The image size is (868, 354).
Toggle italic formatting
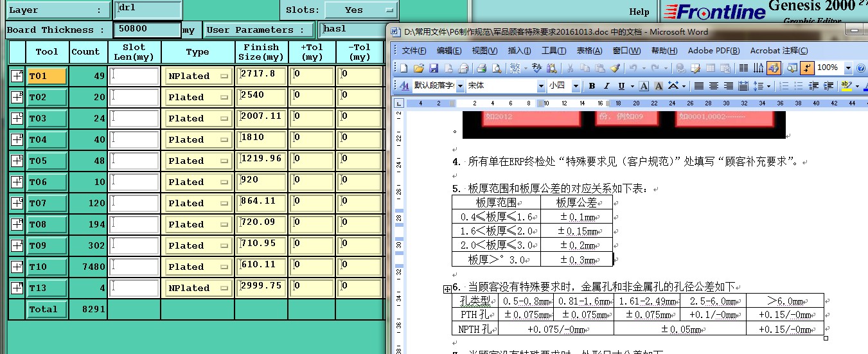point(607,85)
